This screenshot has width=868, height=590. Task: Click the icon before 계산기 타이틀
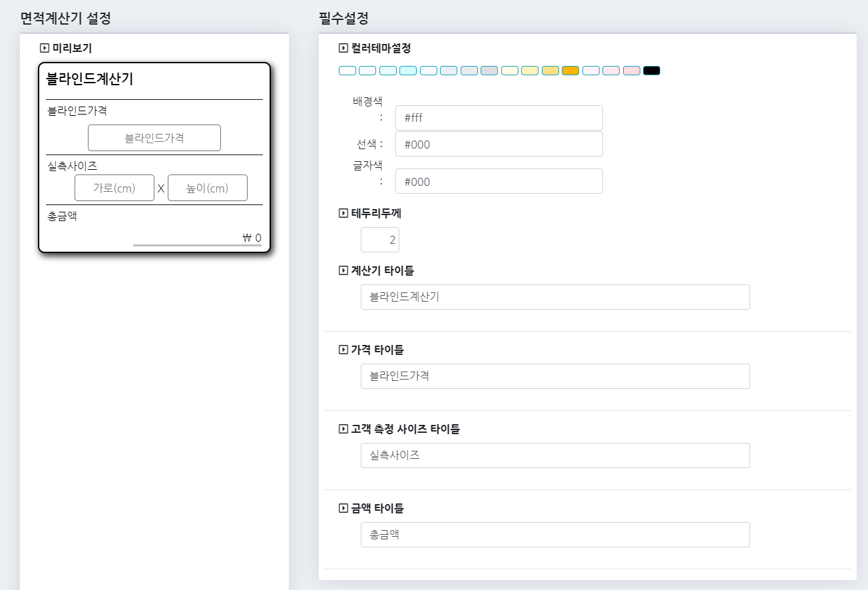(343, 270)
